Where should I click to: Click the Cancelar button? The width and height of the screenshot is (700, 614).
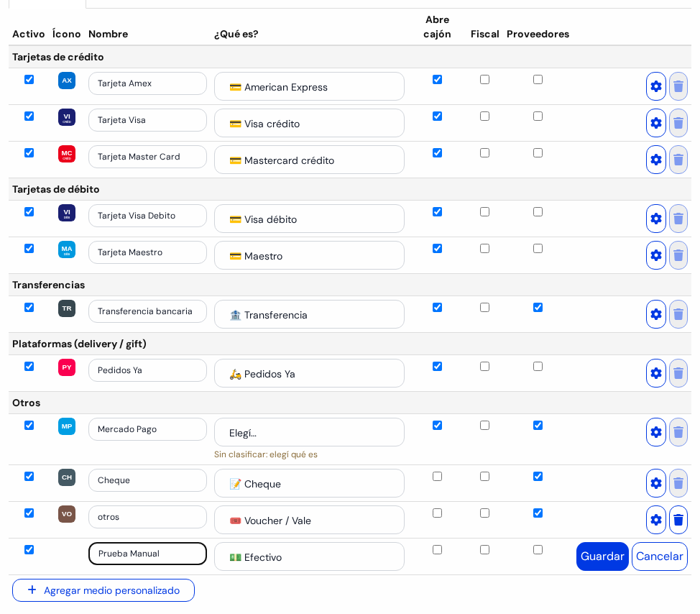coord(659,556)
